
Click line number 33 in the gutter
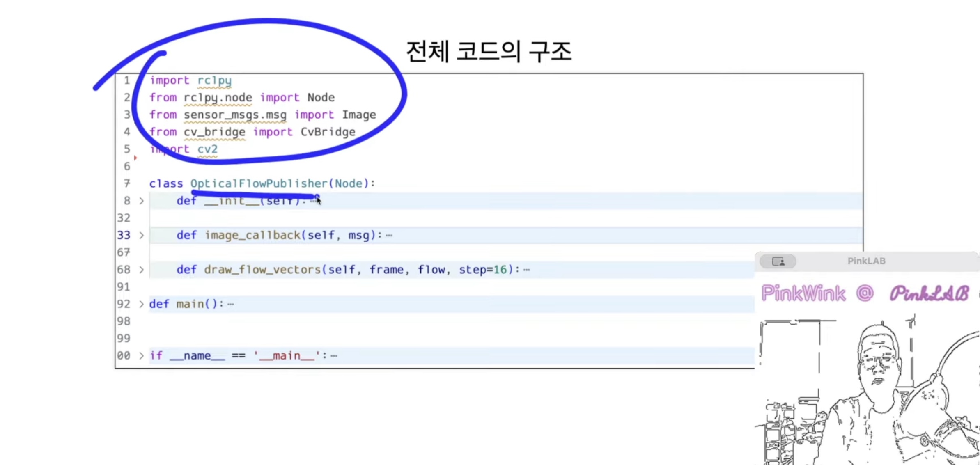point(124,235)
